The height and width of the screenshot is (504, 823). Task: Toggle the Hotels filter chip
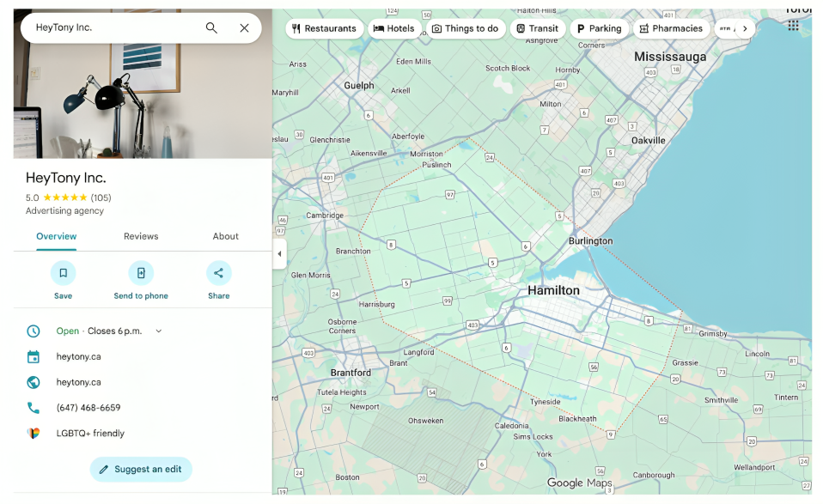point(393,28)
